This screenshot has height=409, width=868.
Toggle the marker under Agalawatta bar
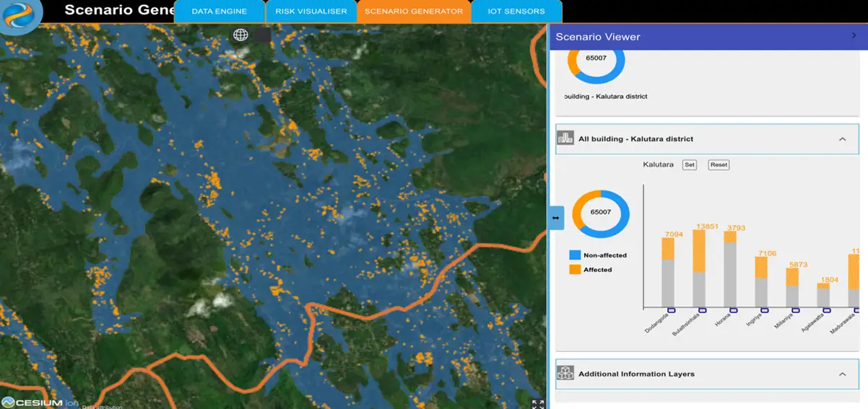pos(826,310)
